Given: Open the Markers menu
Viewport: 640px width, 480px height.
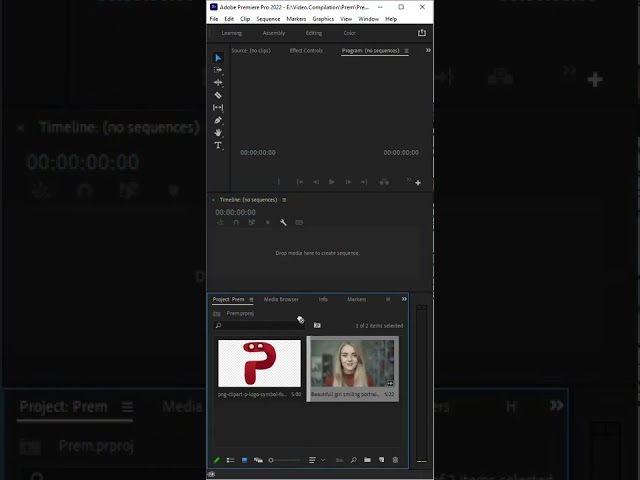Looking at the screenshot, I should tap(296, 19).
